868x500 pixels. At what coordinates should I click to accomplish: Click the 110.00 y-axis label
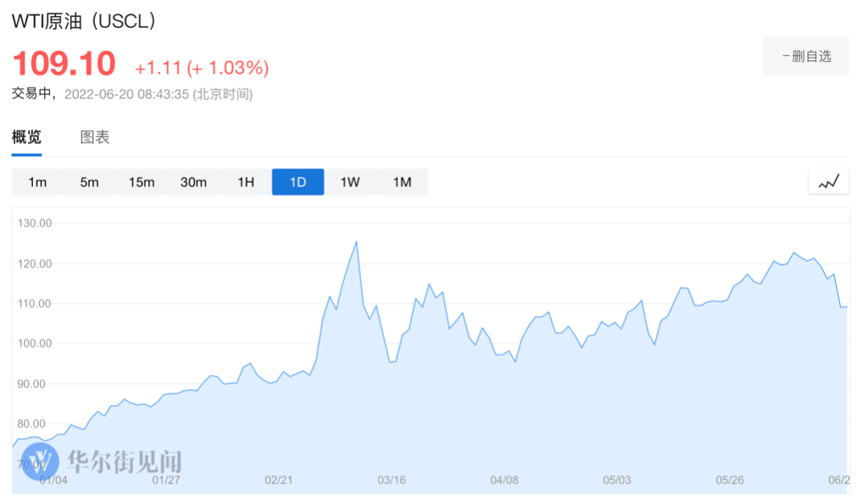[x=34, y=303]
